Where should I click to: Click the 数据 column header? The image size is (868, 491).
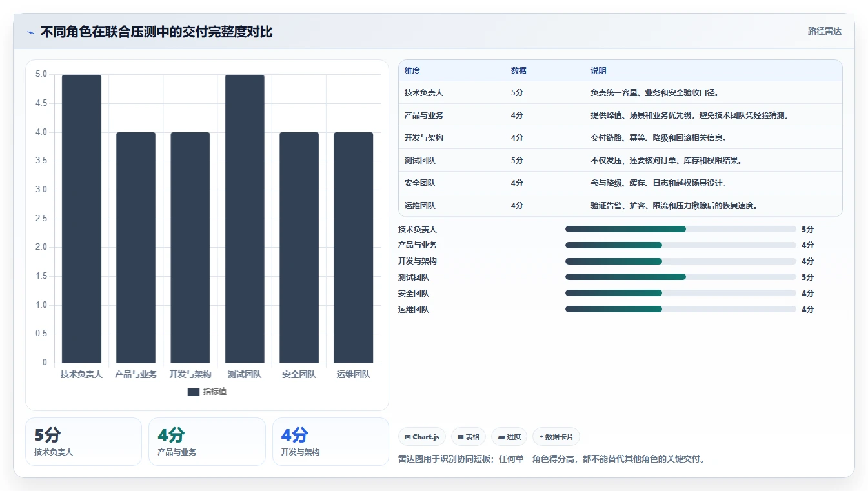pyautogui.click(x=519, y=71)
